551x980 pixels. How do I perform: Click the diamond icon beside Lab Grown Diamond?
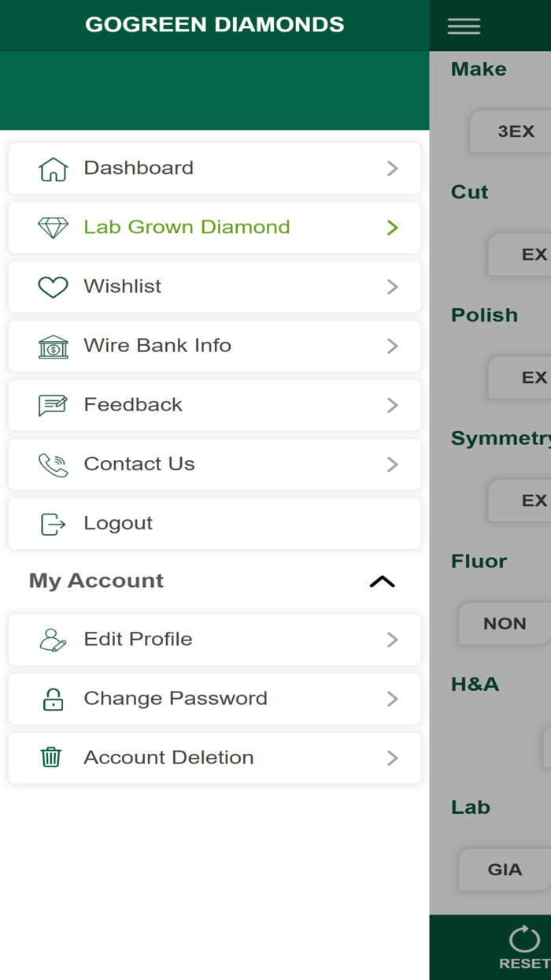coord(52,228)
